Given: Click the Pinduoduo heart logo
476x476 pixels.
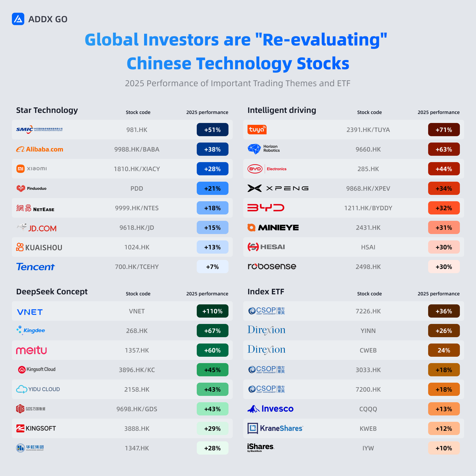Looking at the screenshot, I should (x=21, y=188).
